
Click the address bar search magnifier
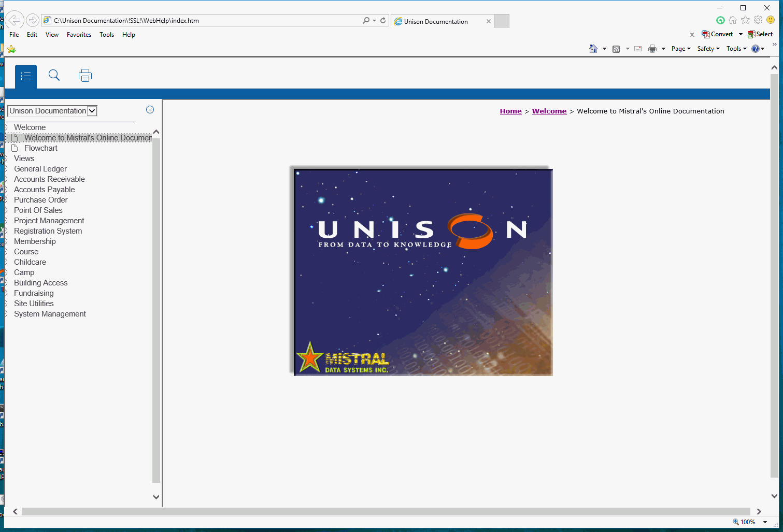366,20
